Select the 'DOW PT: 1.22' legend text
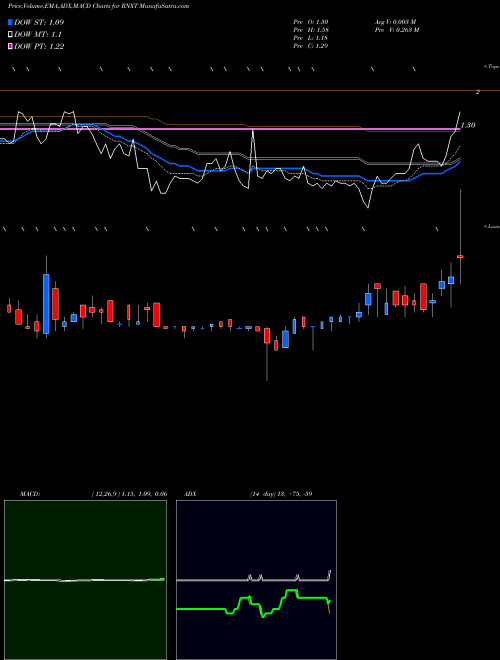The image size is (500, 660). (x=39, y=46)
